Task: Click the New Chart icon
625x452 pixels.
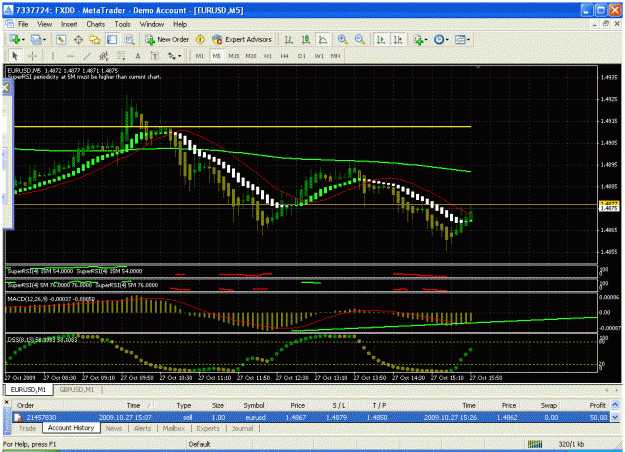Action: click(x=15, y=39)
